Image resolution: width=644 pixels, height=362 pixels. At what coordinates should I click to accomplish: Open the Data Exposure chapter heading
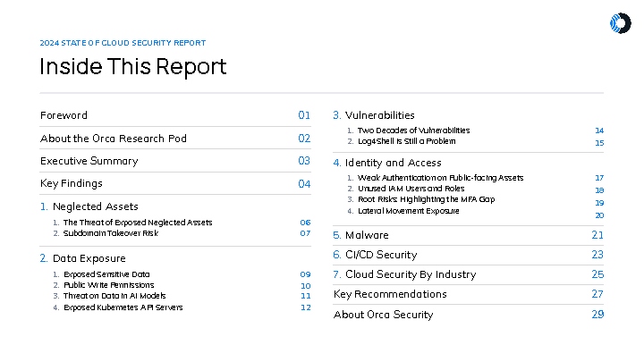[82, 258]
